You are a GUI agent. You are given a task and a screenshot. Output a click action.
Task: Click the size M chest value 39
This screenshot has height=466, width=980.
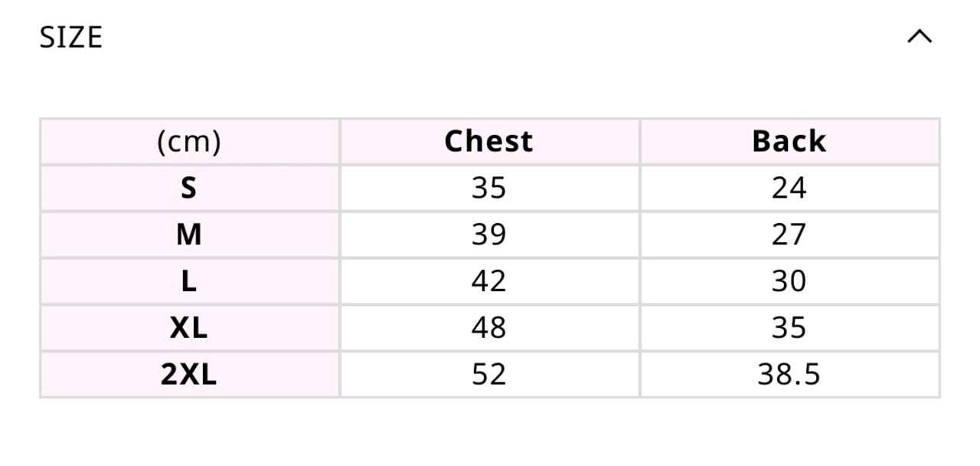(x=488, y=235)
